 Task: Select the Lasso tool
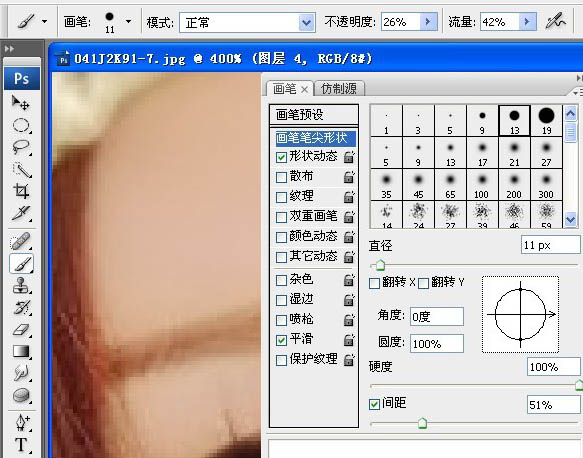tap(21, 148)
